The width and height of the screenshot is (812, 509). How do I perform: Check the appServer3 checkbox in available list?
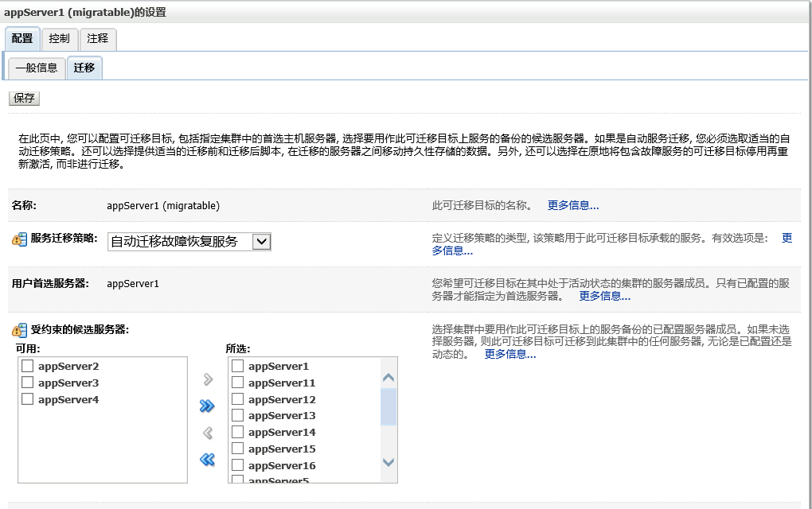pyautogui.click(x=27, y=383)
